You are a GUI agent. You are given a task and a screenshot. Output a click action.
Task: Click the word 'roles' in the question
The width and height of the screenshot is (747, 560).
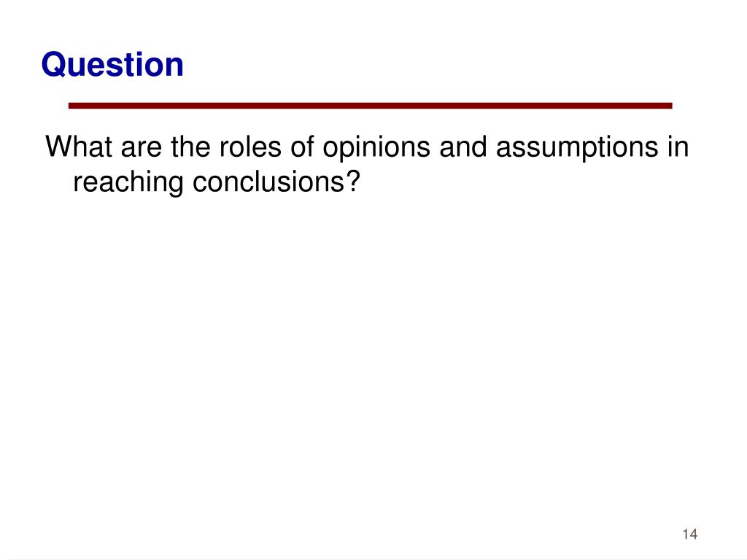250,147
